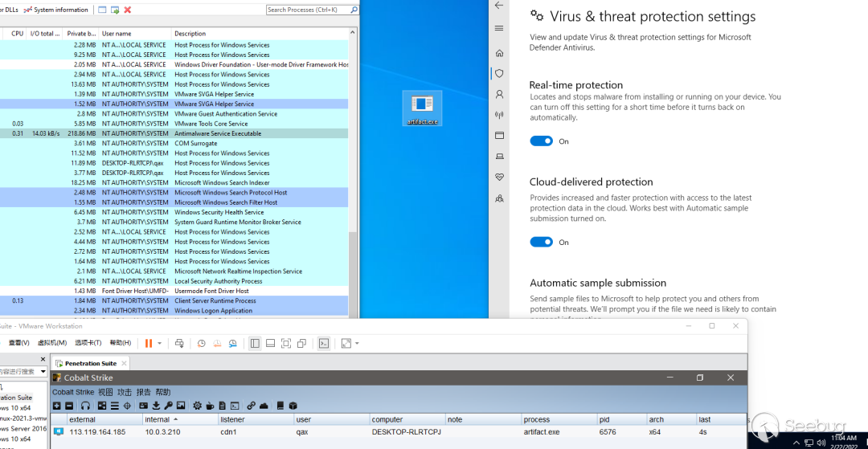This screenshot has width=868, height=449.
Task: Click red X terminate icon in Process Hacker
Action: (x=127, y=10)
